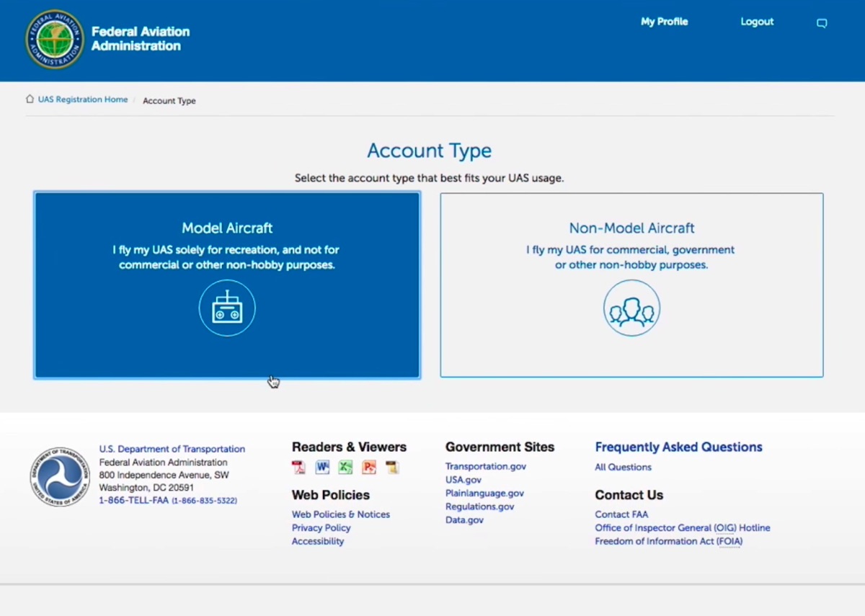Click the "Contact Us" heading
Viewport: 865px width, 616px height.
pyautogui.click(x=629, y=495)
